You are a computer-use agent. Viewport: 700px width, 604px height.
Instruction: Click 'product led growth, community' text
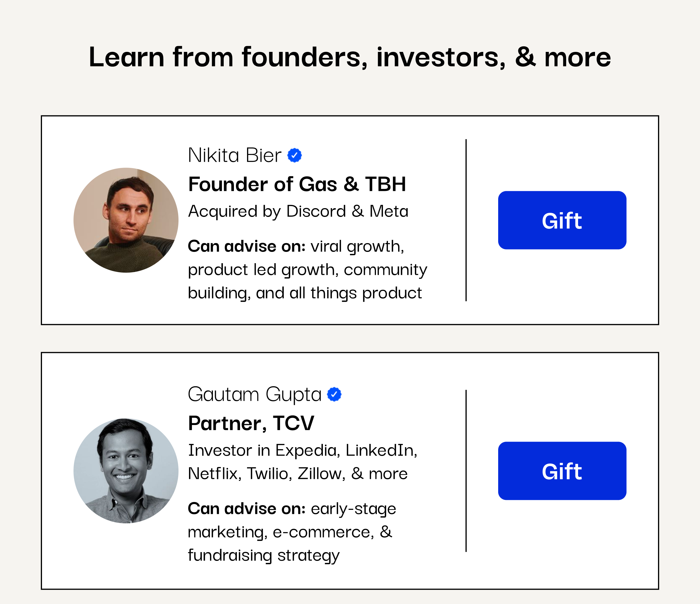point(307,270)
